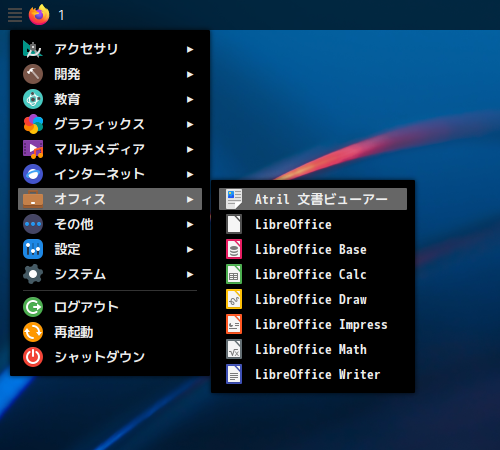Click the オフィス submenu arrow

[190, 199]
